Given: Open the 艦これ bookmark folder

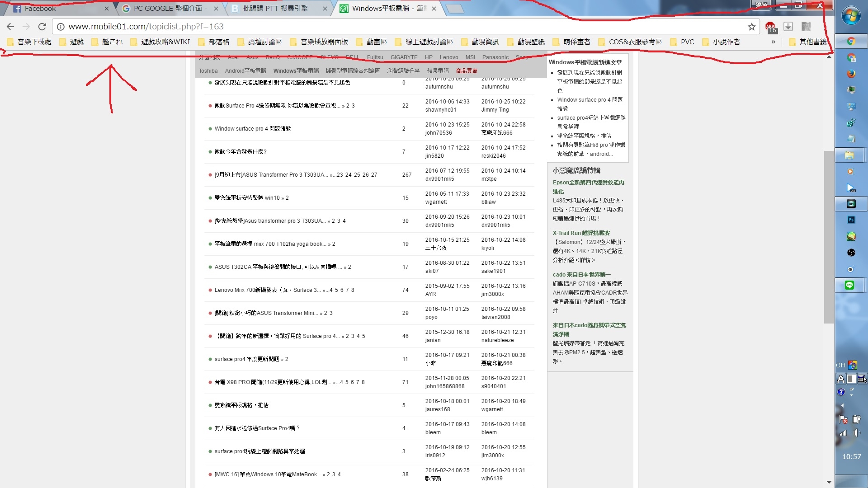Looking at the screenshot, I should click(x=107, y=42).
